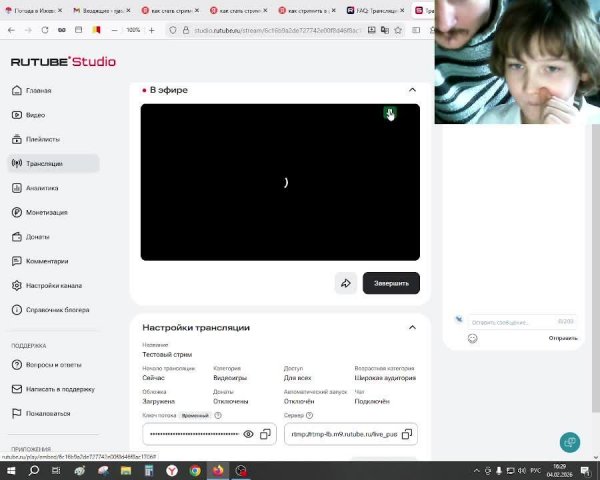Image resolution: width=600 pixels, height=480 pixels.
Task: Click the Пожаловаться flag icon
Action: pos(16,413)
